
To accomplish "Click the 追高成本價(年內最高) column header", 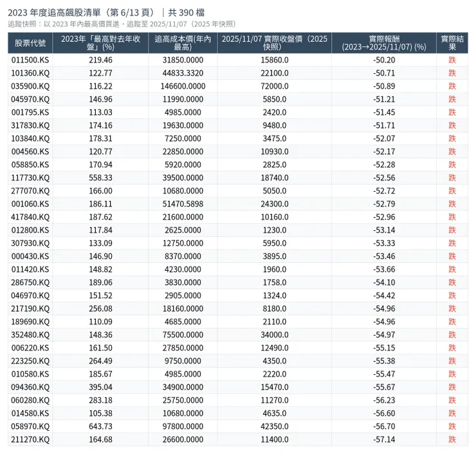I will 183,43.
